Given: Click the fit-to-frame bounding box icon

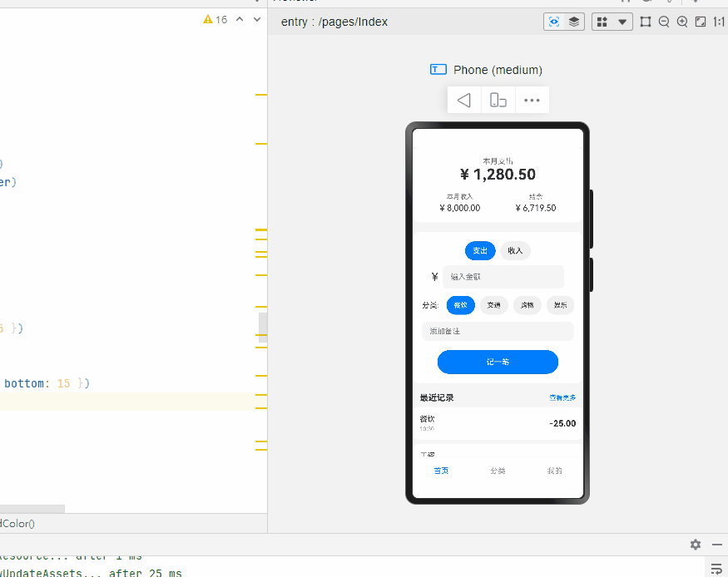Looking at the screenshot, I should 646,22.
